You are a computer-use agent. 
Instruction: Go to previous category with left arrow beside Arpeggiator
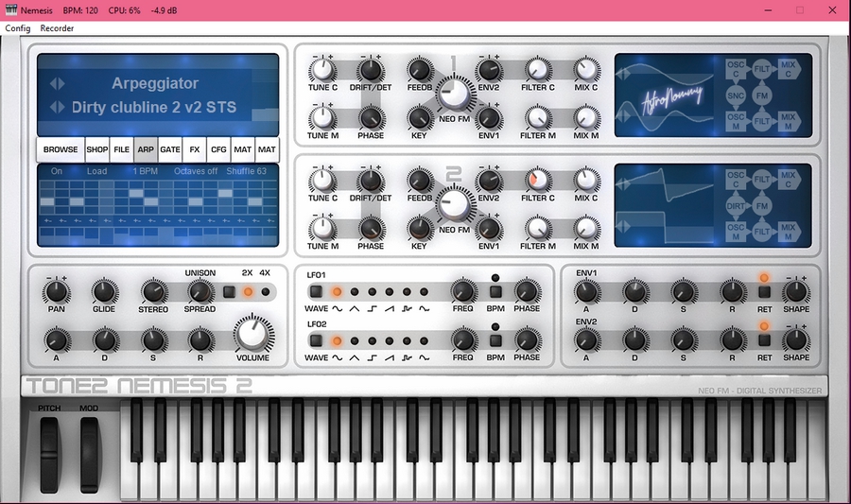click(53, 83)
